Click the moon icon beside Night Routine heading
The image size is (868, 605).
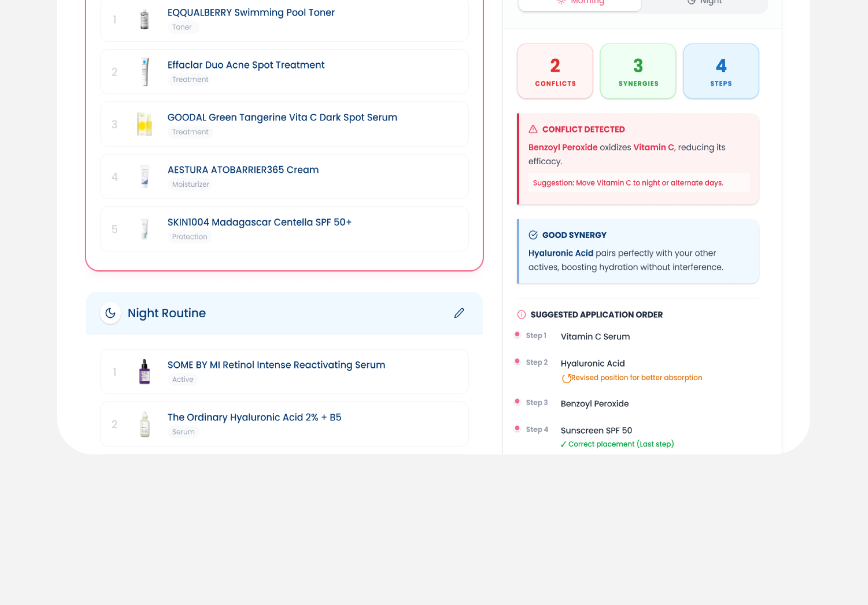pyautogui.click(x=110, y=313)
